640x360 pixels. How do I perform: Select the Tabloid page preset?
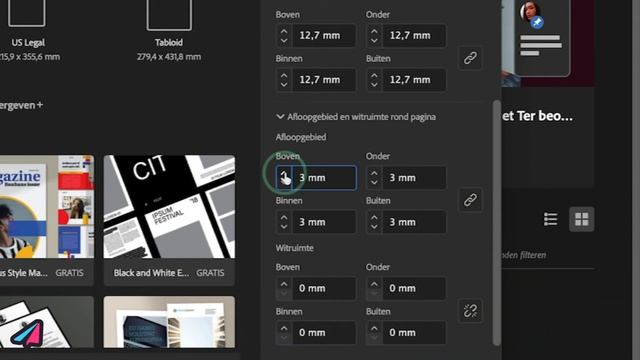169,31
